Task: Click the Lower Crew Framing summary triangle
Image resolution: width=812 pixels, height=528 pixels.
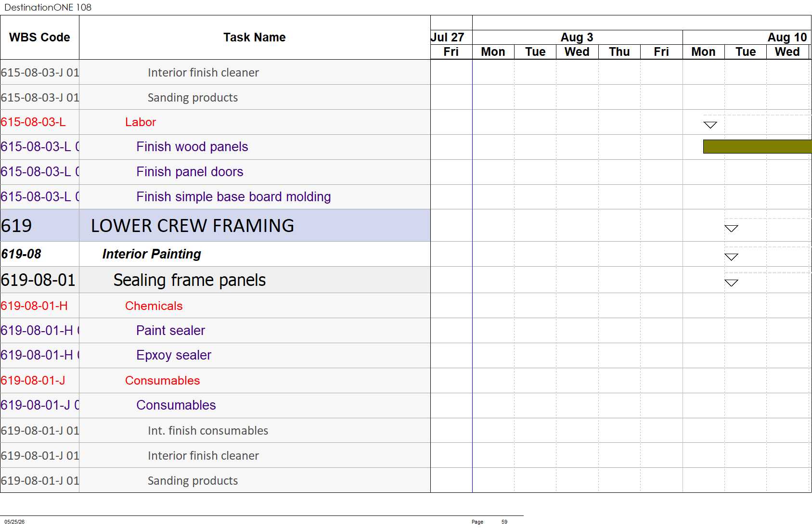Action: [x=731, y=229]
